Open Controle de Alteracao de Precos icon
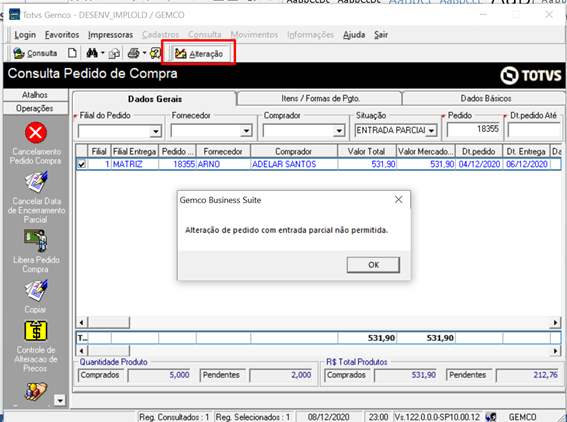567x422 pixels. pos(36,331)
